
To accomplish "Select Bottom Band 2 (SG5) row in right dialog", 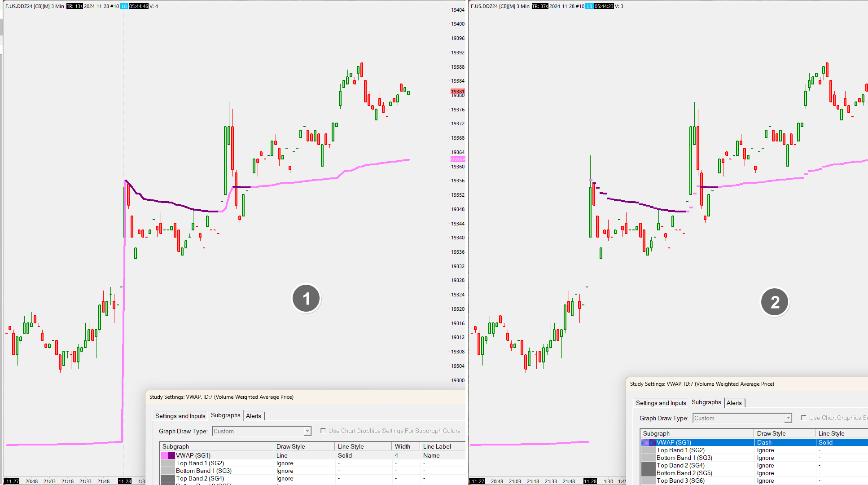I will [x=684, y=473].
